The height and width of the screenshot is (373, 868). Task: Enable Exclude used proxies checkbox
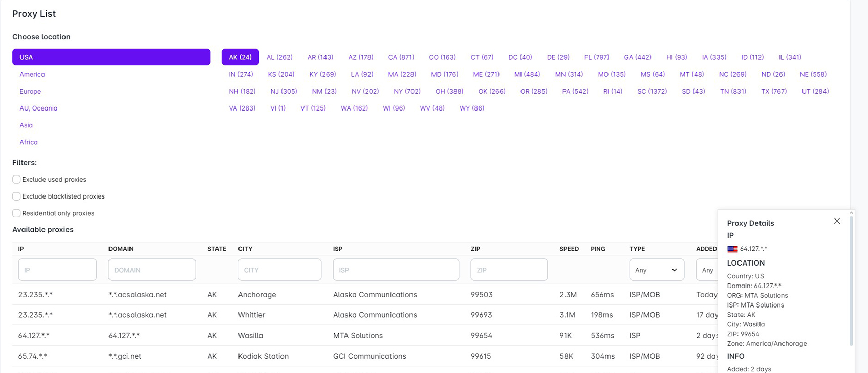(x=16, y=179)
